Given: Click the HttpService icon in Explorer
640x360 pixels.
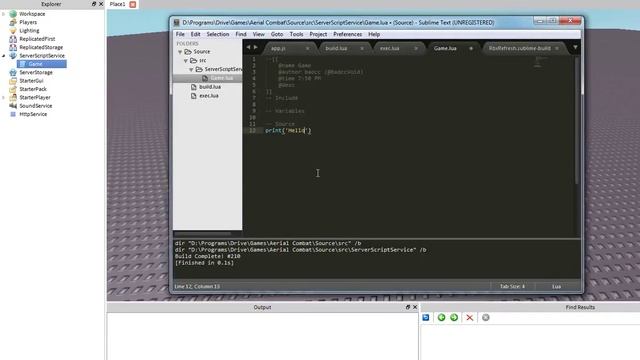Looking at the screenshot, I should [x=13, y=114].
